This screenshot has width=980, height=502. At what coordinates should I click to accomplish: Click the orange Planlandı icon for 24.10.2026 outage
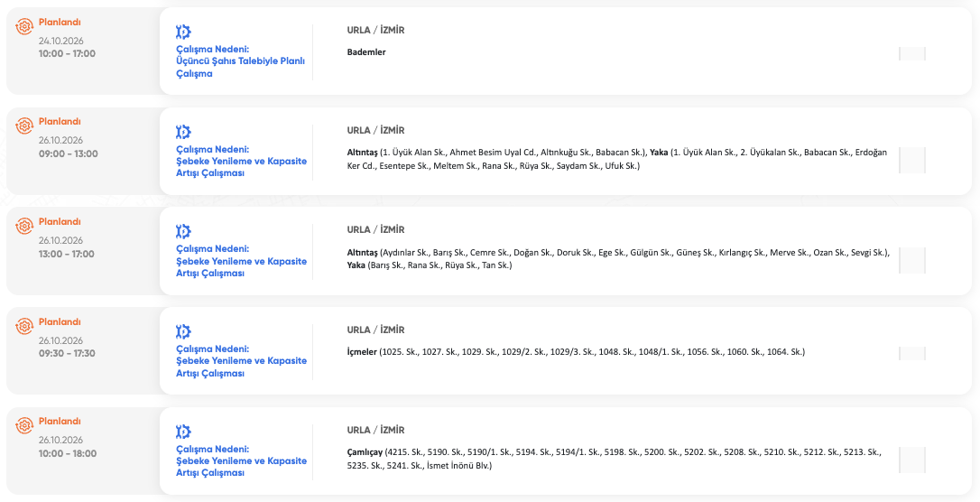[x=23, y=25]
